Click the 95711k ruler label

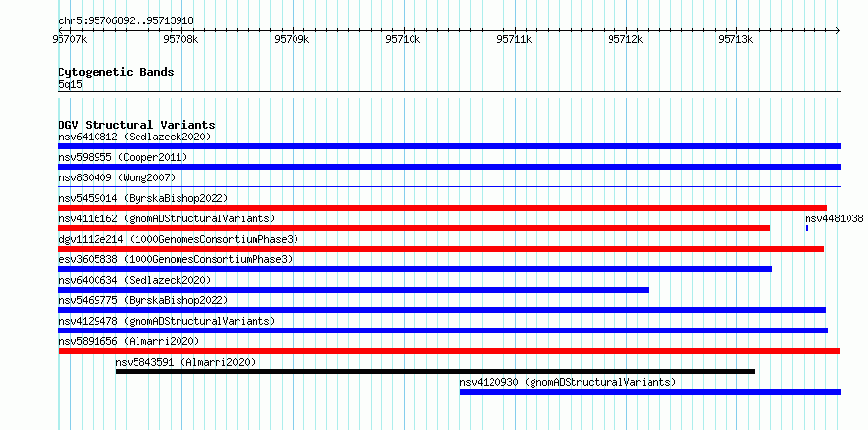(x=514, y=39)
